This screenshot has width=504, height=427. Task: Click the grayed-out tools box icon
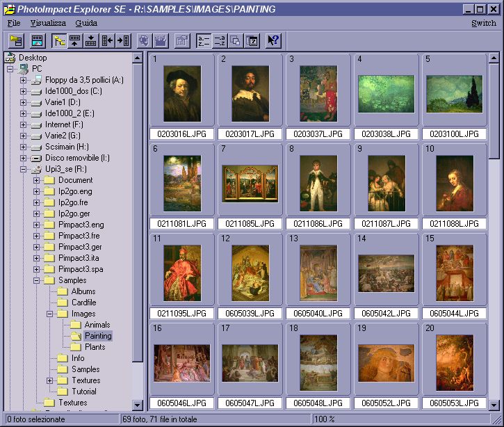tap(161, 40)
